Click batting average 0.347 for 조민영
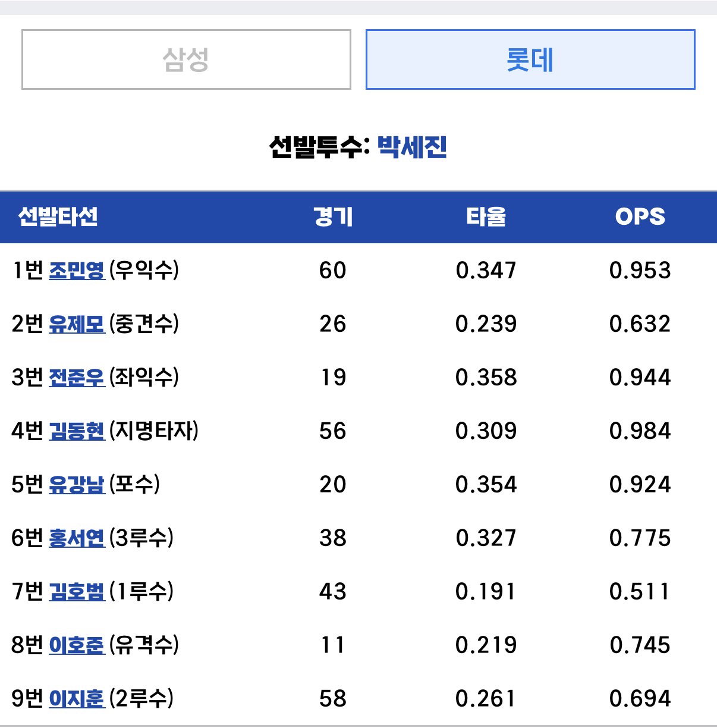Viewport: 717px width, 728px height. click(x=486, y=271)
